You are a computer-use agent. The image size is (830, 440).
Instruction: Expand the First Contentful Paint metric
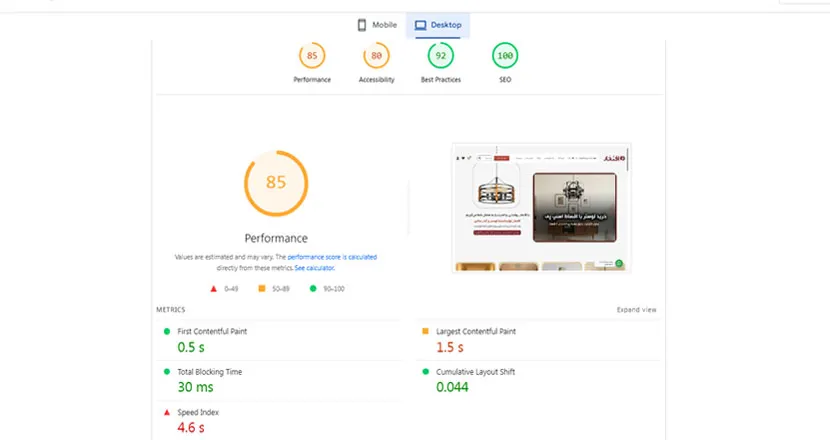212,331
